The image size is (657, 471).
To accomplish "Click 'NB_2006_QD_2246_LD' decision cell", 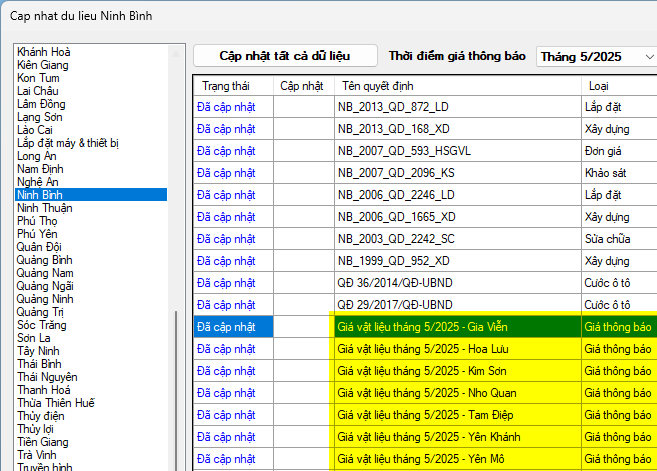I will coord(458,195).
